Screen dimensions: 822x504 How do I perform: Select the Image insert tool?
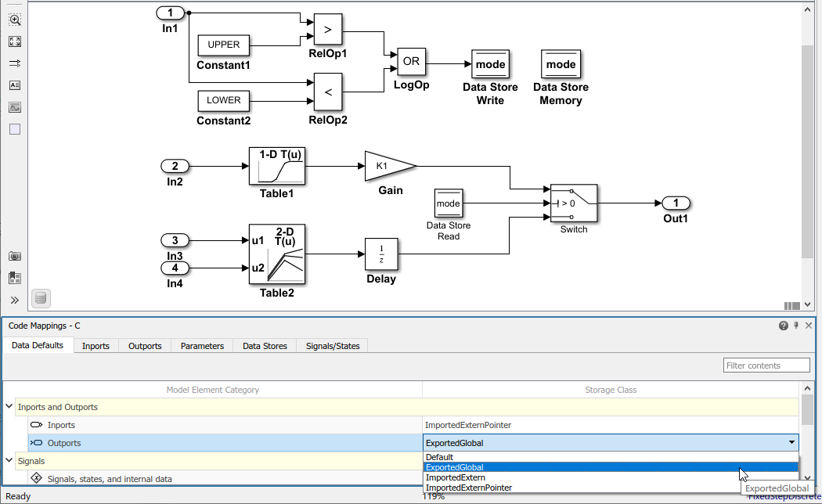tap(15, 107)
